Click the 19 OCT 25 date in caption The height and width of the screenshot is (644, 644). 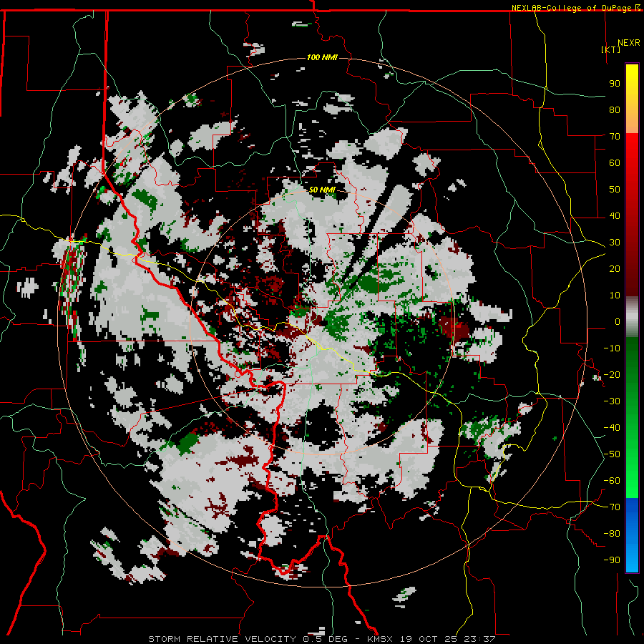click(x=429, y=639)
